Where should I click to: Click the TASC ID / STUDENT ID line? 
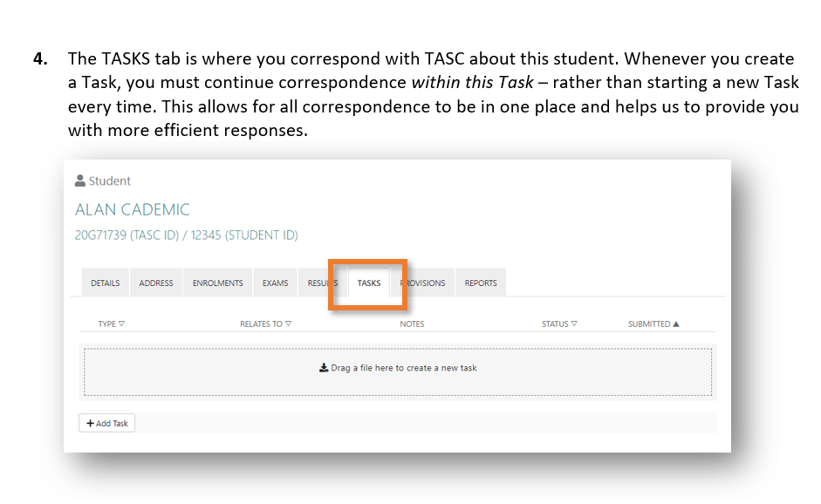coord(187,235)
